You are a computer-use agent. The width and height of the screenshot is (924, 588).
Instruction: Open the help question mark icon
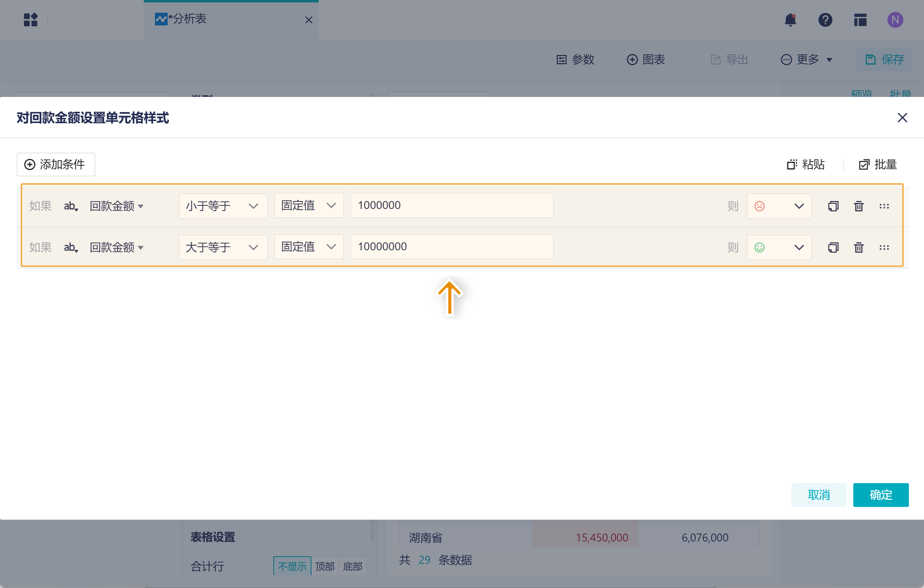825,20
